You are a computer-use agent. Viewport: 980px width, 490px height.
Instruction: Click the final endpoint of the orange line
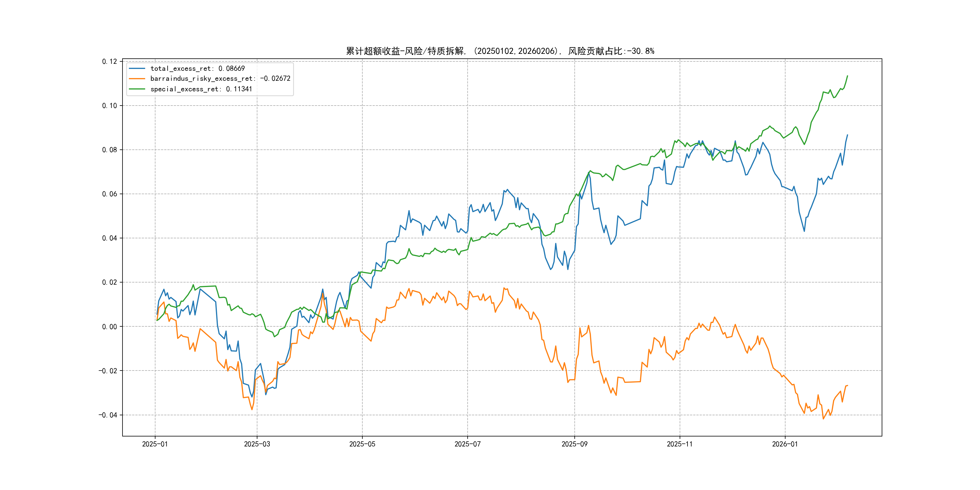point(848,385)
